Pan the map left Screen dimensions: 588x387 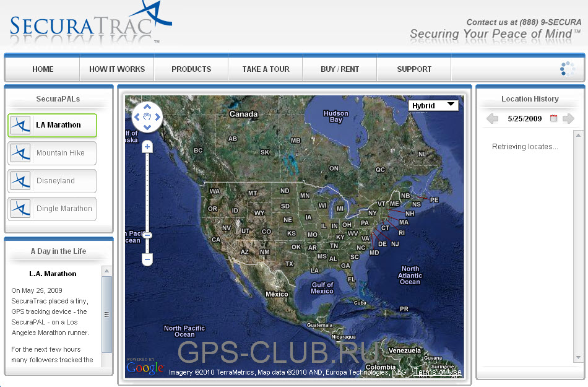pos(137,117)
